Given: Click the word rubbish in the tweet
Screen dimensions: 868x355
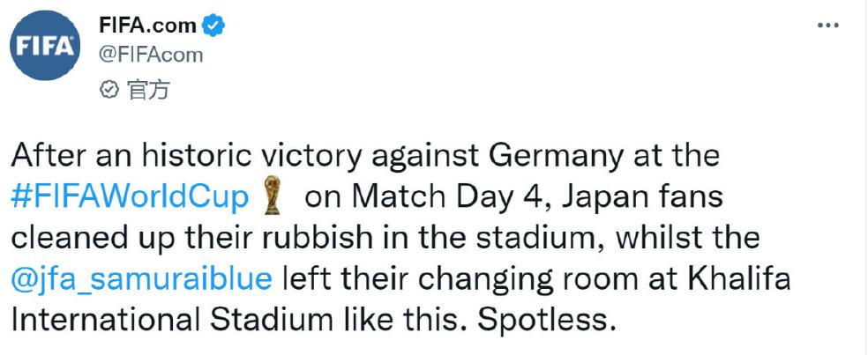Looking at the screenshot, I should point(364,239).
